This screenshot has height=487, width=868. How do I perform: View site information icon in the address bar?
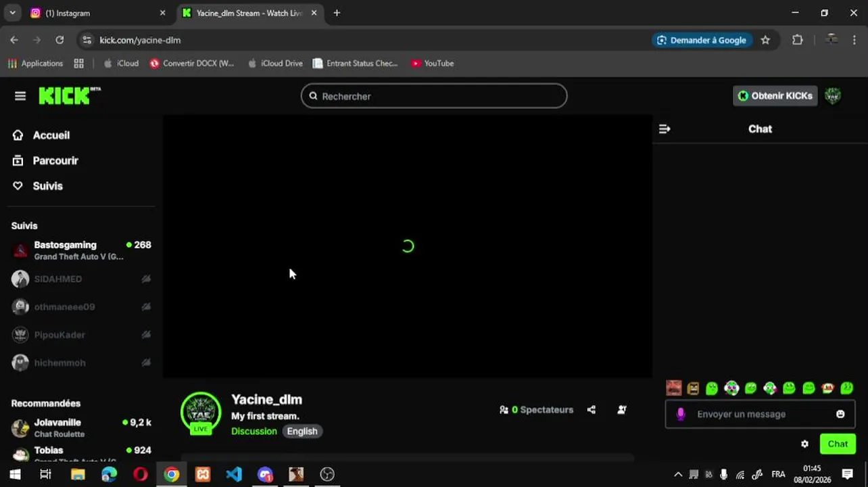tap(87, 40)
